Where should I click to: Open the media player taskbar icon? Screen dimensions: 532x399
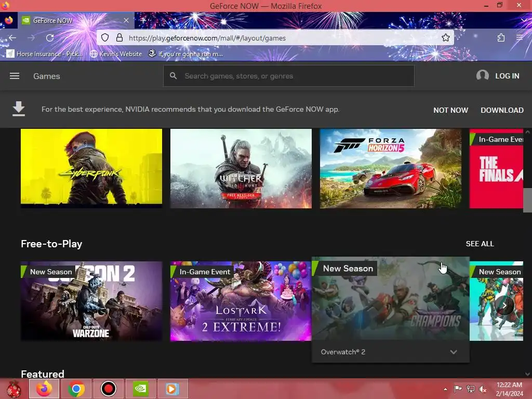[172, 389]
